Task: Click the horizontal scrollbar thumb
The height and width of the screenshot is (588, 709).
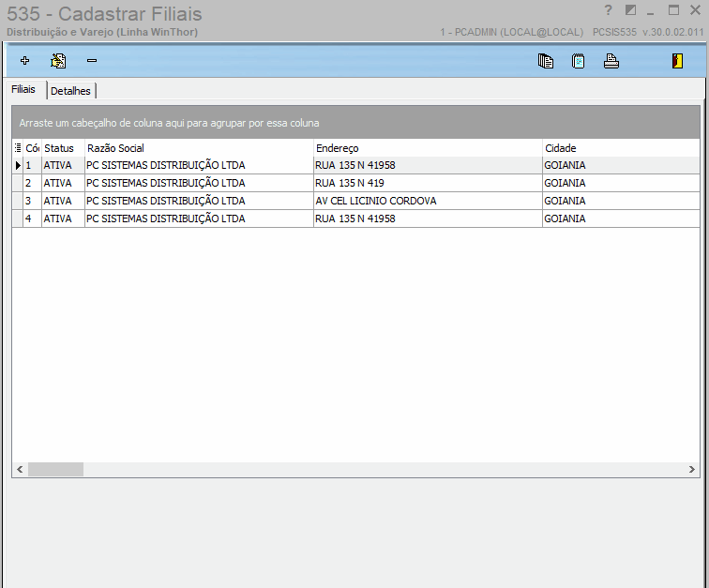Action: [x=55, y=469]
